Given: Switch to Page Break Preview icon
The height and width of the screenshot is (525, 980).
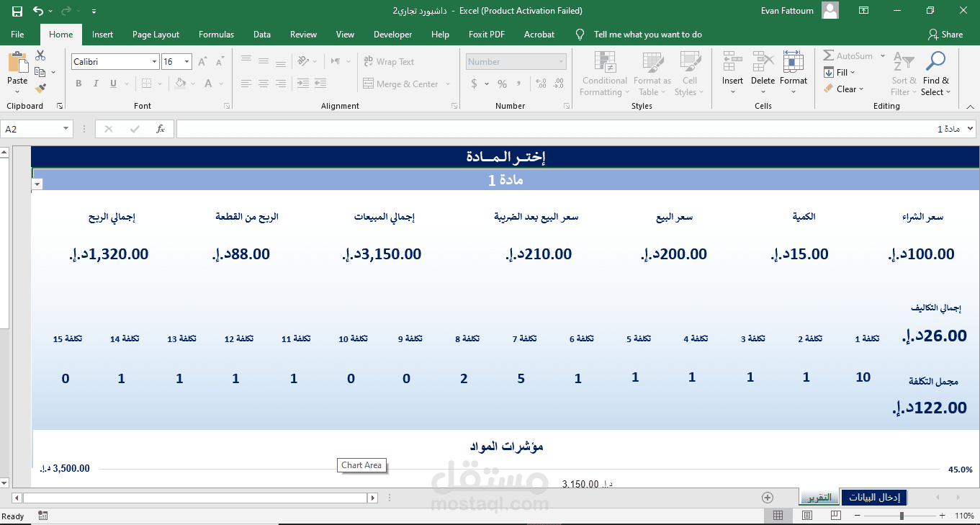Looking at the screenshot, I should (x=835, y=516).
